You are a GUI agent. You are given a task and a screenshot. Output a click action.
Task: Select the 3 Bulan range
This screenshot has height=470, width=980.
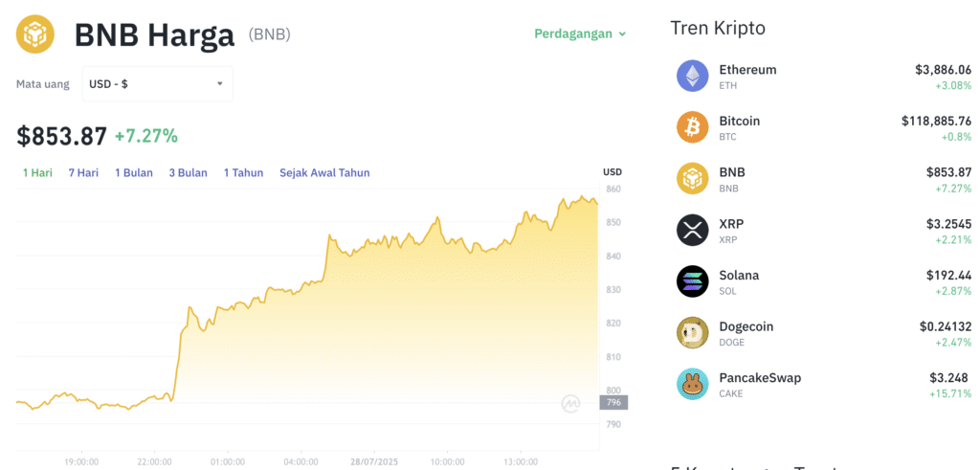coord(189,173)
